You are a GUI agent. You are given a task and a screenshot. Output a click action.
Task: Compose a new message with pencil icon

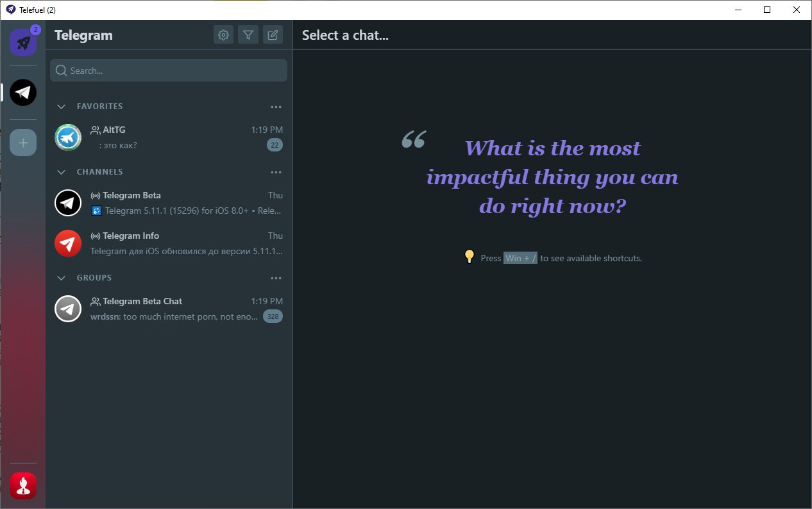(x=273, y=35)
